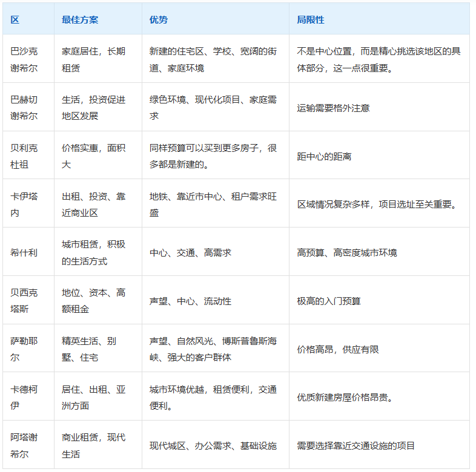This screenshot has height=472, width=476.
Task: Click the 生活,投资促进地区发展 cell
Action: [x=98, y=107]
